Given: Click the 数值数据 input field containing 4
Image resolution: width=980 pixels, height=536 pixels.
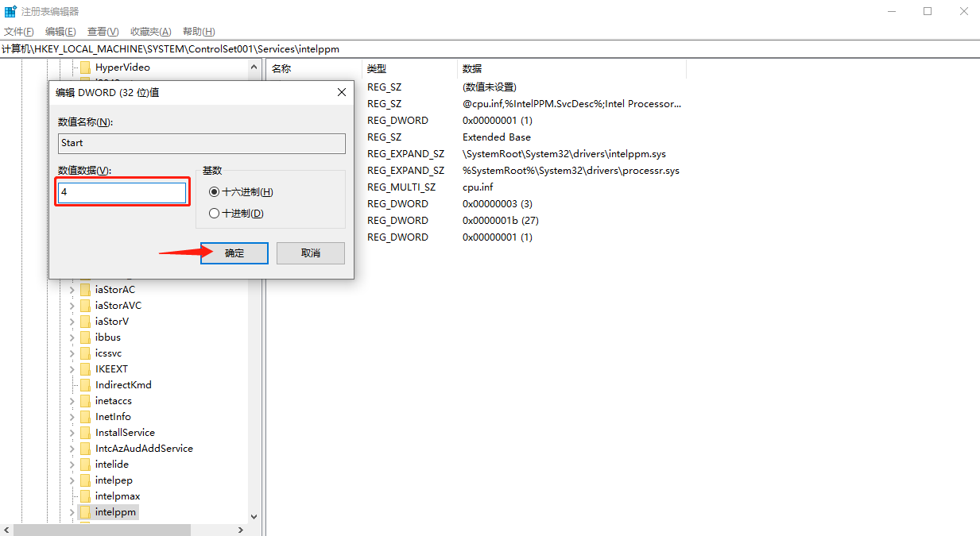Looking at the screenshot, I should point(122,193).
